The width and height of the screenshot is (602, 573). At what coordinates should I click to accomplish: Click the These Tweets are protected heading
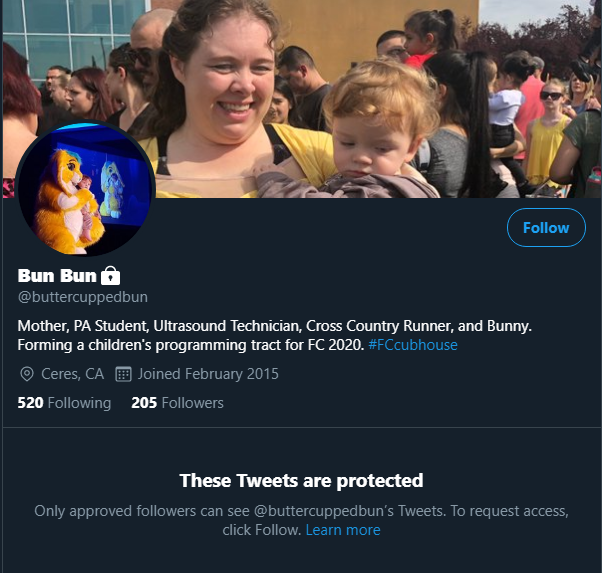(x=301, y=480)
